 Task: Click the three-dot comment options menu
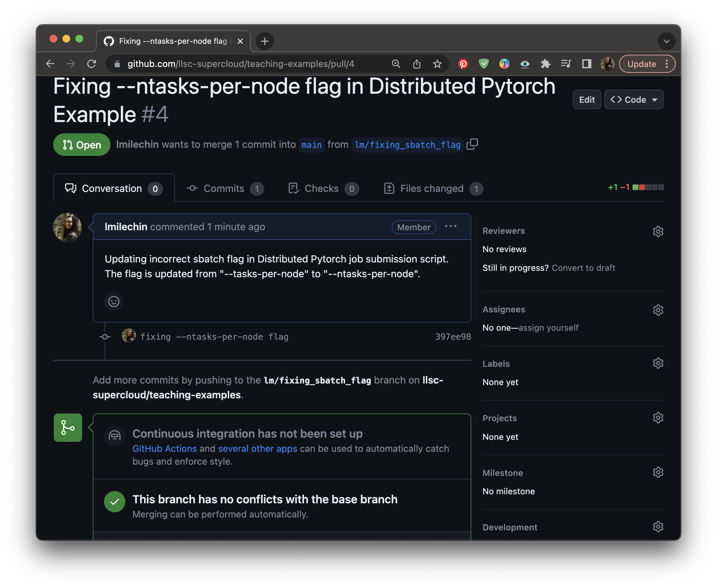[x=451, y=226]
